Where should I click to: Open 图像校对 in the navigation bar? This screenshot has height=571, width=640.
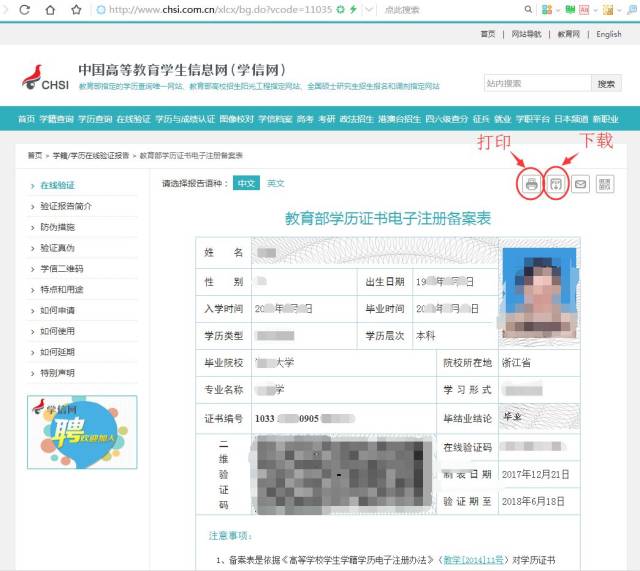(236, 119)
